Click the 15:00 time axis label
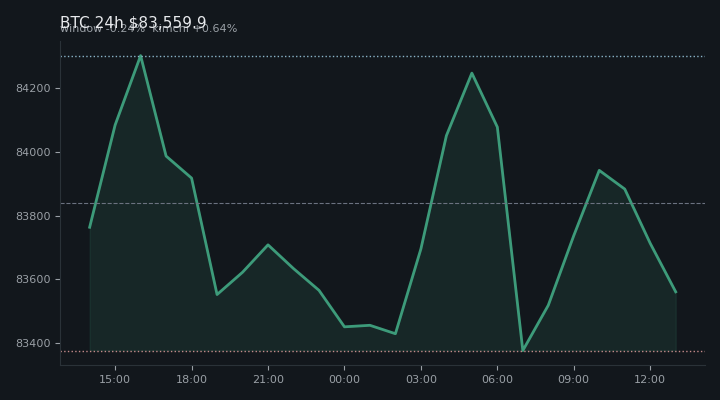Viewport: 720px width, 400px height. [x=115, y=379]
